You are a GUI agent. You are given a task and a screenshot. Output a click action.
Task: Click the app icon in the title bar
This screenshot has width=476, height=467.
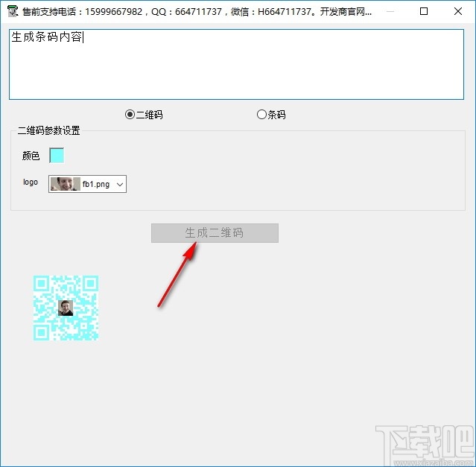pyautogui.click(x=13, y=11)
